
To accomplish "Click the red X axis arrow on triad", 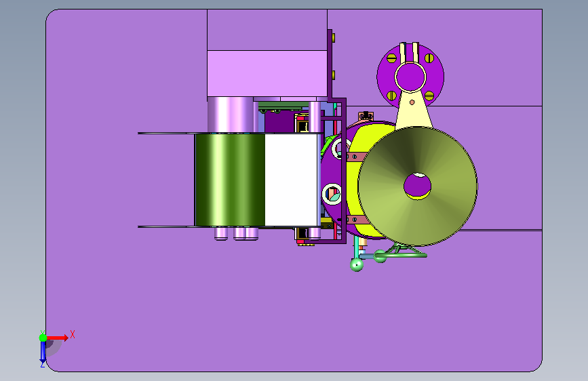I will pos(57,338).
